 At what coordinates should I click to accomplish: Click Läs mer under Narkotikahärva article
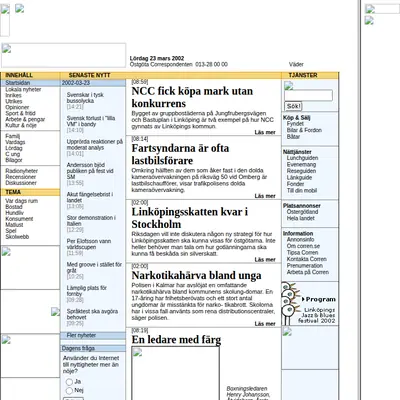click(x=265, y=324)
